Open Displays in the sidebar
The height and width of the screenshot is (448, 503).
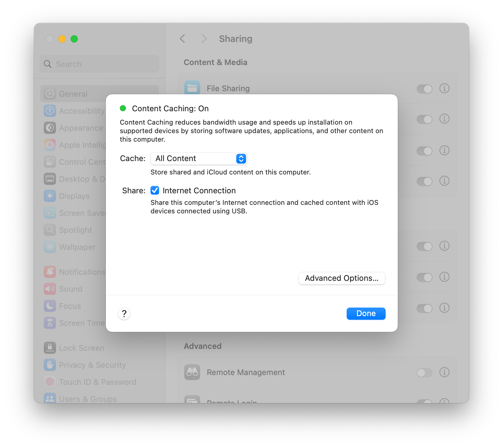point(74,196)
